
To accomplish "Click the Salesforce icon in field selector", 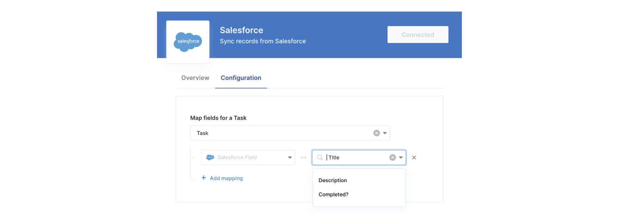I will coord(210,158).
